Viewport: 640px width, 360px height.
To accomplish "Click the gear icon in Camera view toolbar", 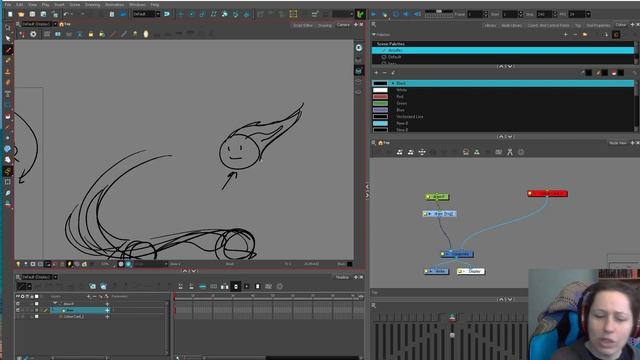I will (33, 34).
